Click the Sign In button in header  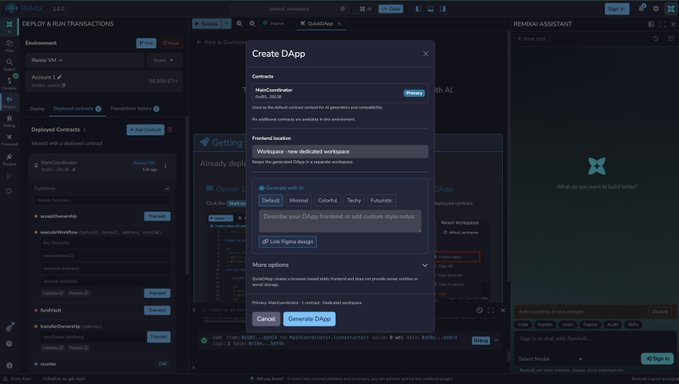coord(617,9)
